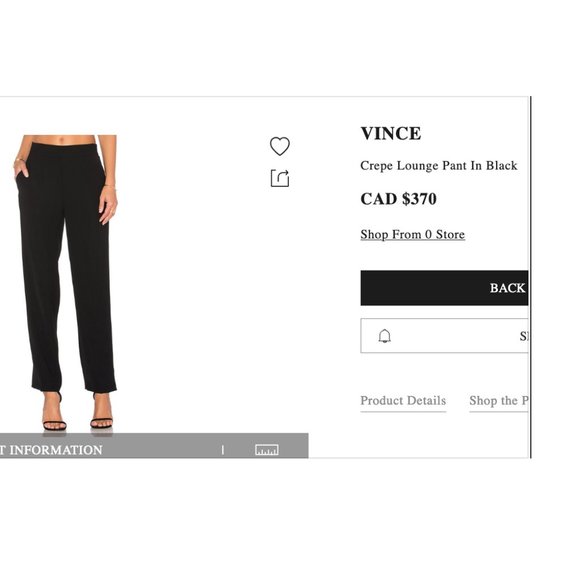
Task: Switch to the Product Details tab
Action: click(403, 401)
